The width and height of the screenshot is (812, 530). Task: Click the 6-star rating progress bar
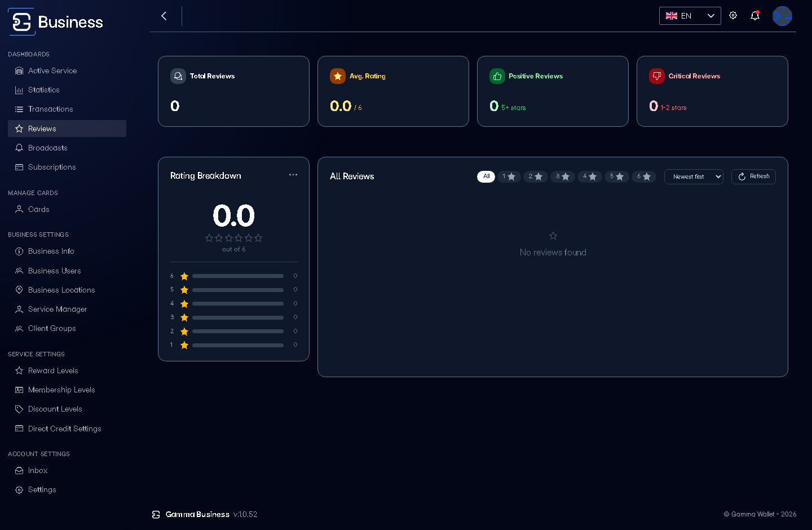click(238, 276)
